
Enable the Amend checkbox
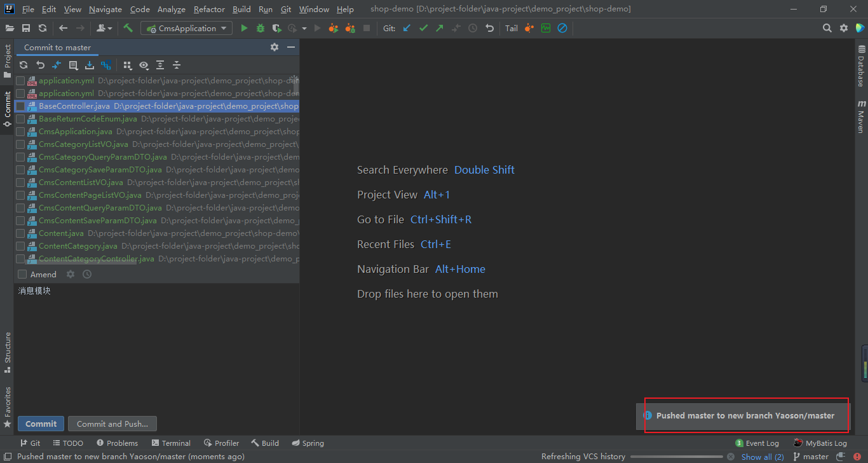pos(22,274)
